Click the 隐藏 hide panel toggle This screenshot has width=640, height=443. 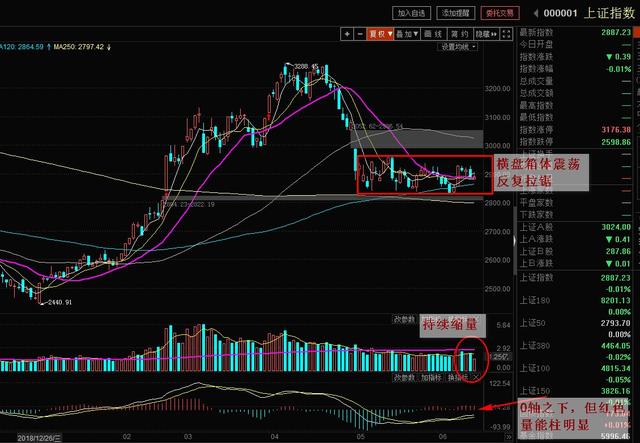click(x=484, y=33)
